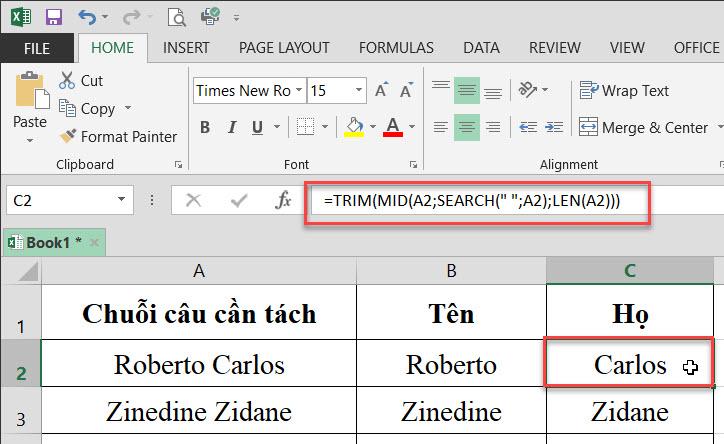724x444 pixels.
Task: Open the Font dialog launcher
Action: (x=413, y=165)
